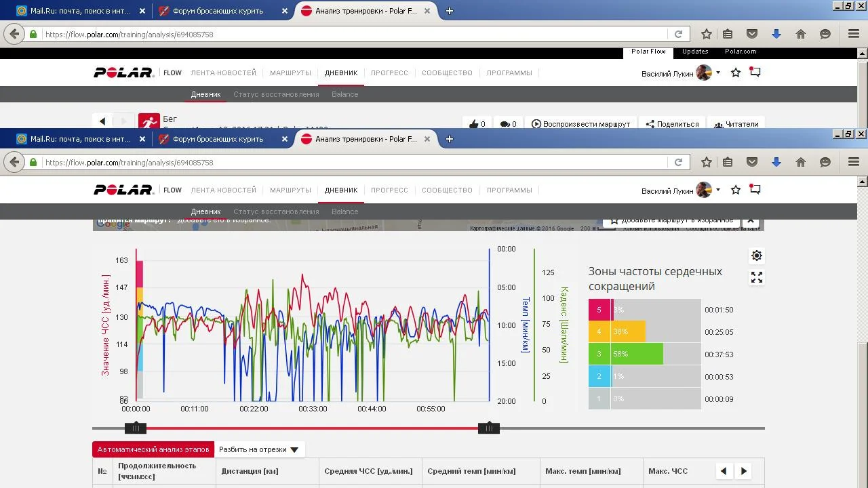Open Polar.com link in back window top bar

741,52
